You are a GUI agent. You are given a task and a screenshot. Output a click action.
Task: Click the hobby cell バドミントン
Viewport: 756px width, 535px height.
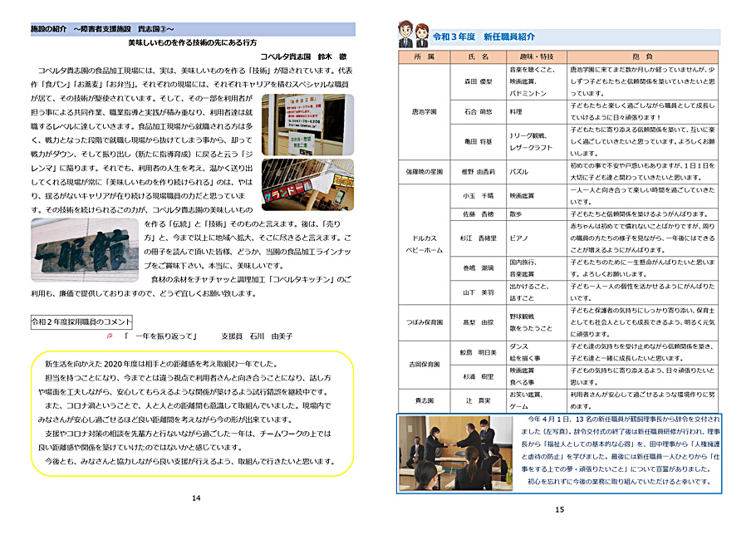click(x=528, y=94)
